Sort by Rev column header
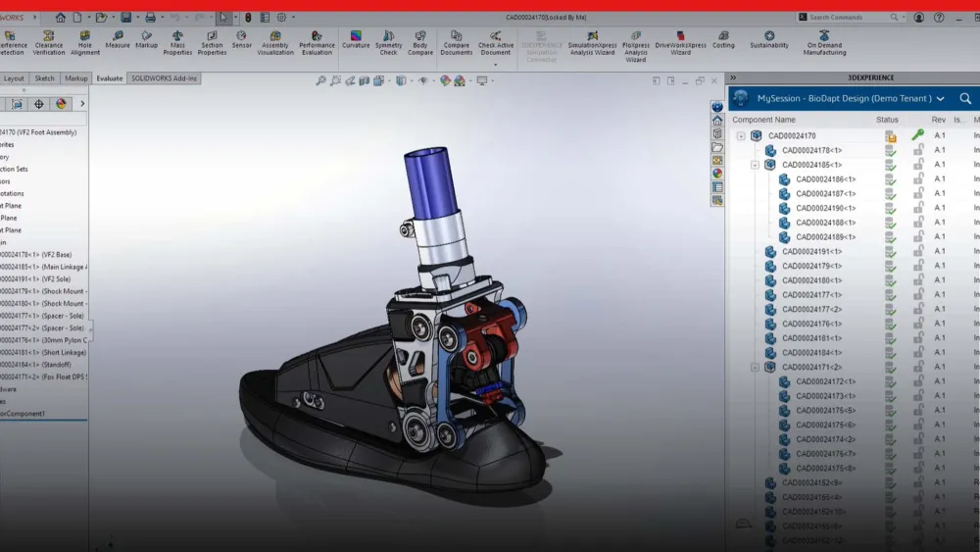 pyautogui.click(x=938, y=120)
